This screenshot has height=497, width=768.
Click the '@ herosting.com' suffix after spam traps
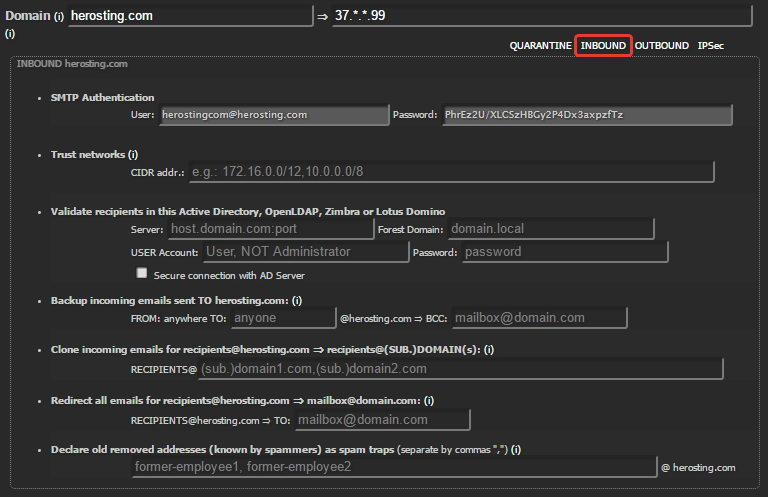click(698, 468)
